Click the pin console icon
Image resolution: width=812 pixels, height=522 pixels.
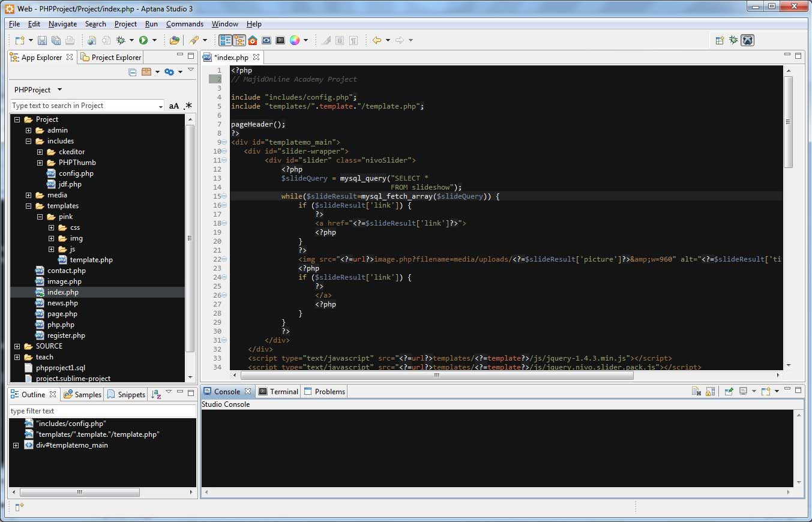[729, 391]
